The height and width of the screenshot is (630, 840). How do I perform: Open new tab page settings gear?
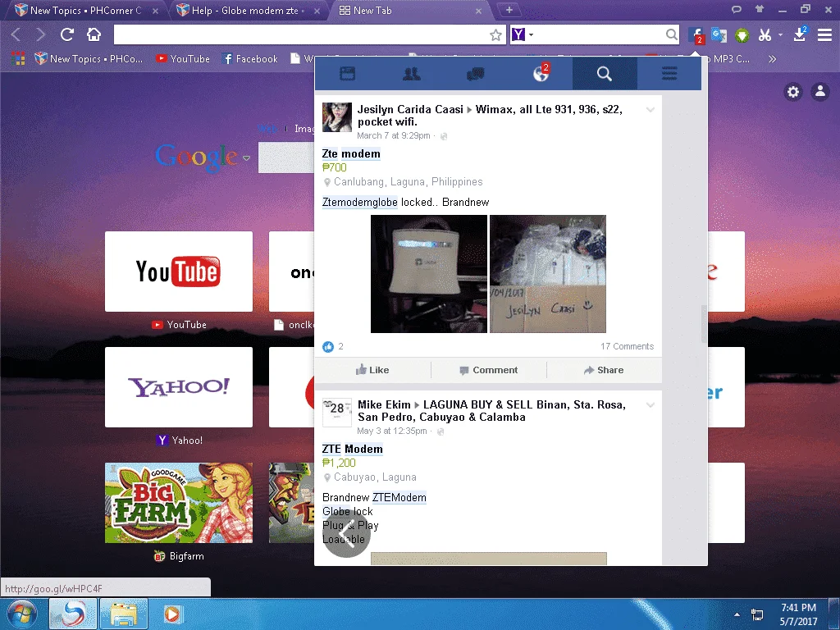(x=793, y=92)
